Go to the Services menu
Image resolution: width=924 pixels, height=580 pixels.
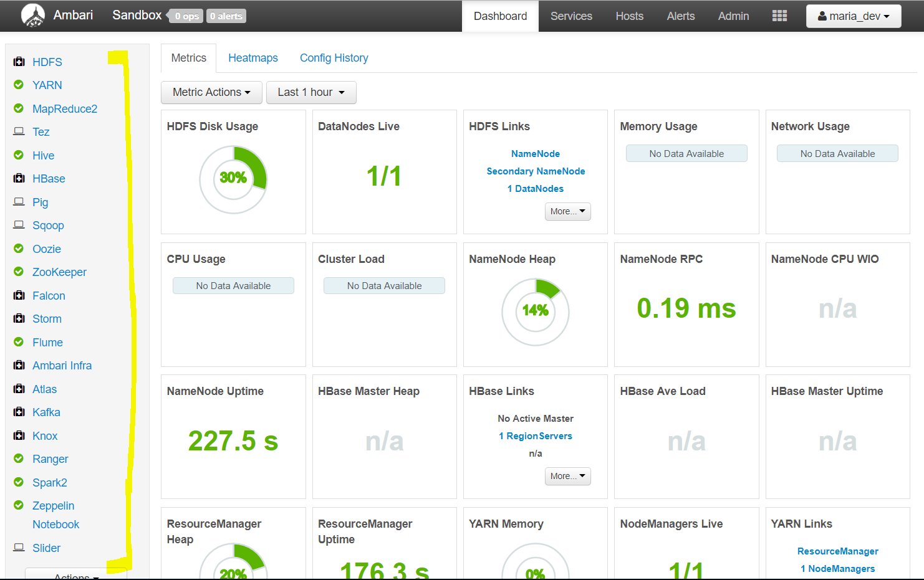[571, 16]
